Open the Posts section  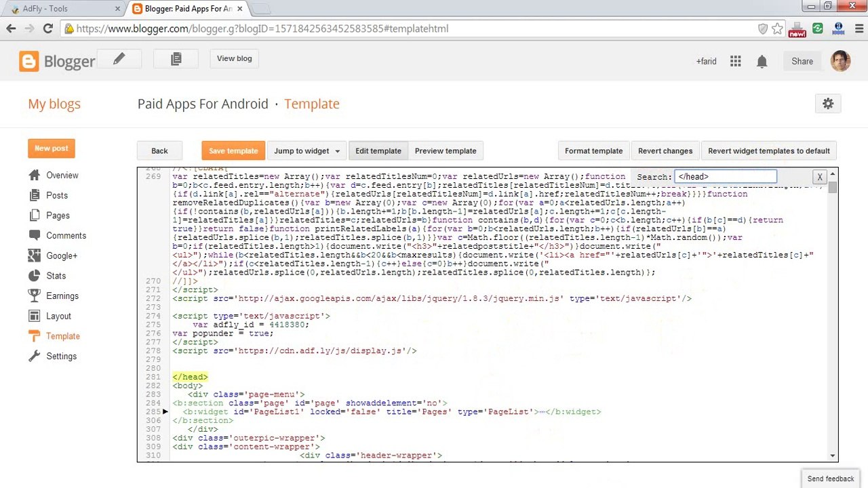click(x=57, y=195)
